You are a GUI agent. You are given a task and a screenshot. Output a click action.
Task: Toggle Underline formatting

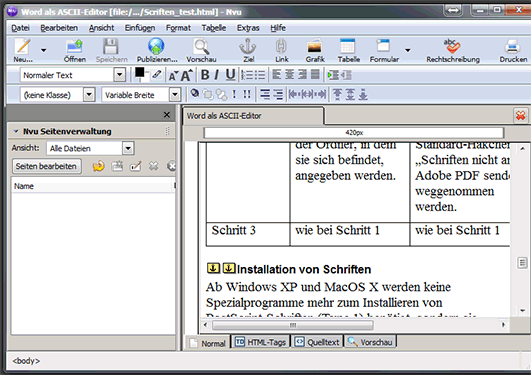point(230,75)
